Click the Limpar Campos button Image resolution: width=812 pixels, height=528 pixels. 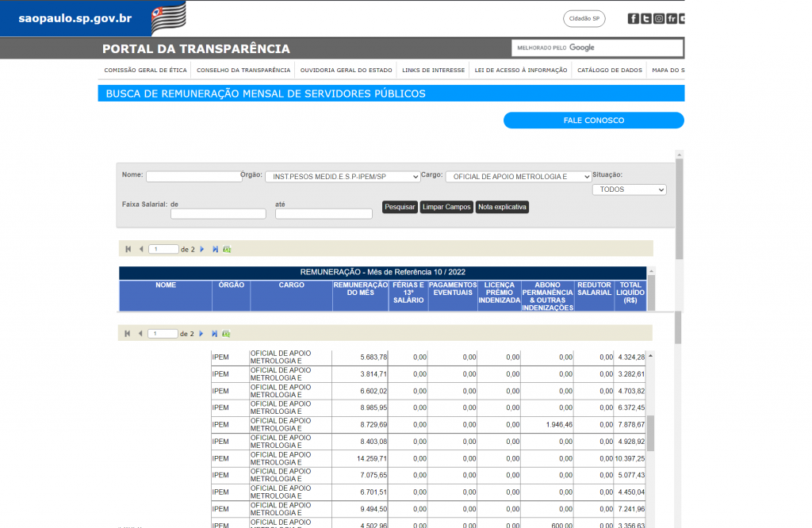tap(446, 207)
